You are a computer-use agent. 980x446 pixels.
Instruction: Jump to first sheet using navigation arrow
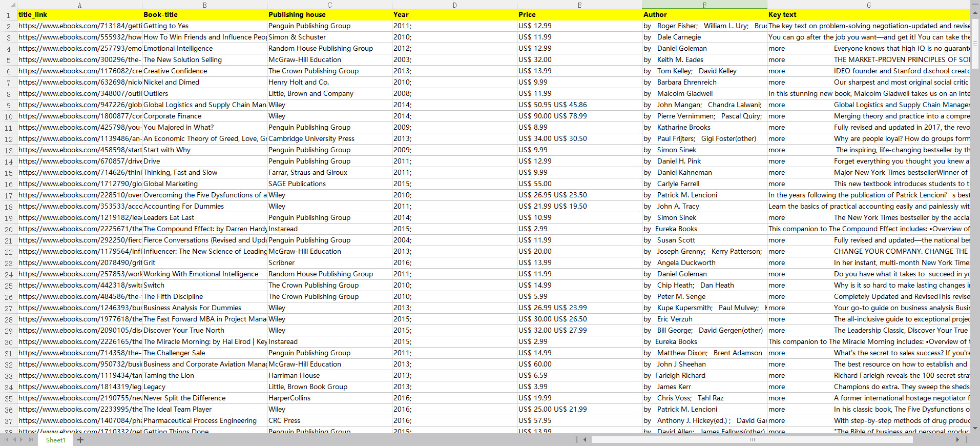(x=7, y=440)
